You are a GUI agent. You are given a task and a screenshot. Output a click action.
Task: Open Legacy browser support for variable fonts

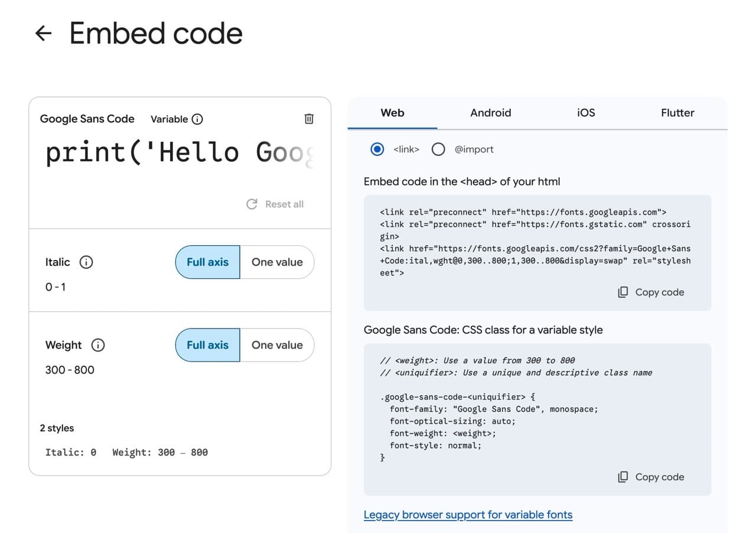tap(468, 515)
